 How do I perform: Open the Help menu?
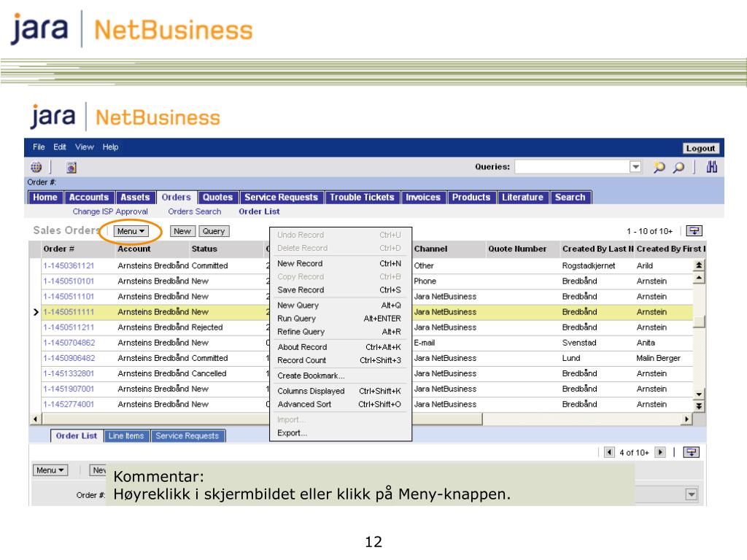[111, 147]
